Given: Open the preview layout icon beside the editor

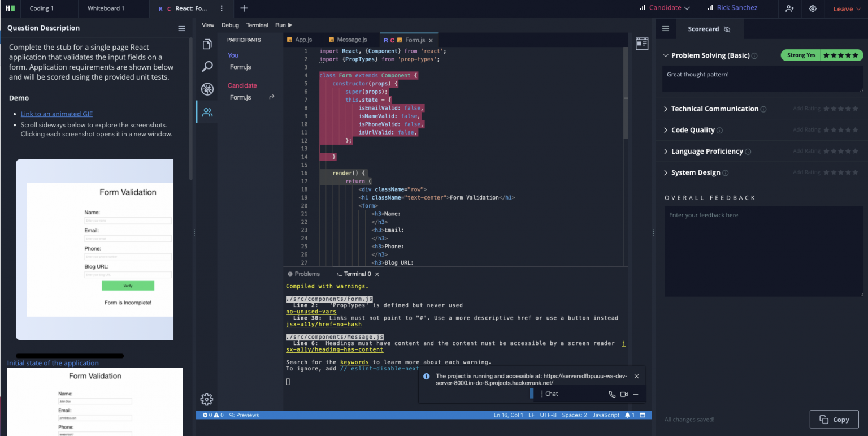Looking at the screenshot, I should [x=642, y=44].
